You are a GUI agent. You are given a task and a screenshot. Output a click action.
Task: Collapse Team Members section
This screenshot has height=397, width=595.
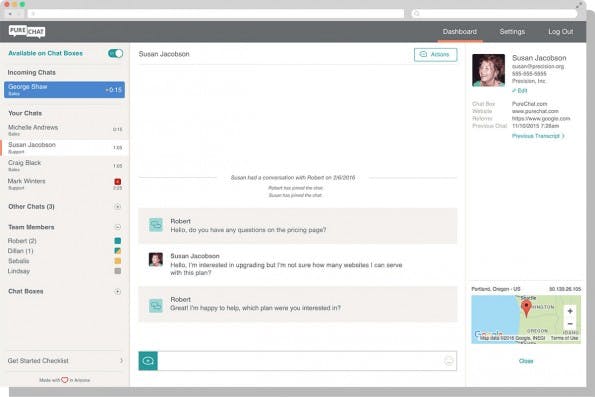[118, 227]
